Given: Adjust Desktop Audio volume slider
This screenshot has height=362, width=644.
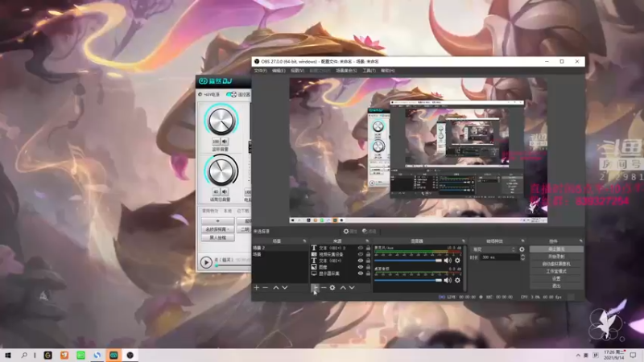Looking at the screenshot, I should point(408,280).
